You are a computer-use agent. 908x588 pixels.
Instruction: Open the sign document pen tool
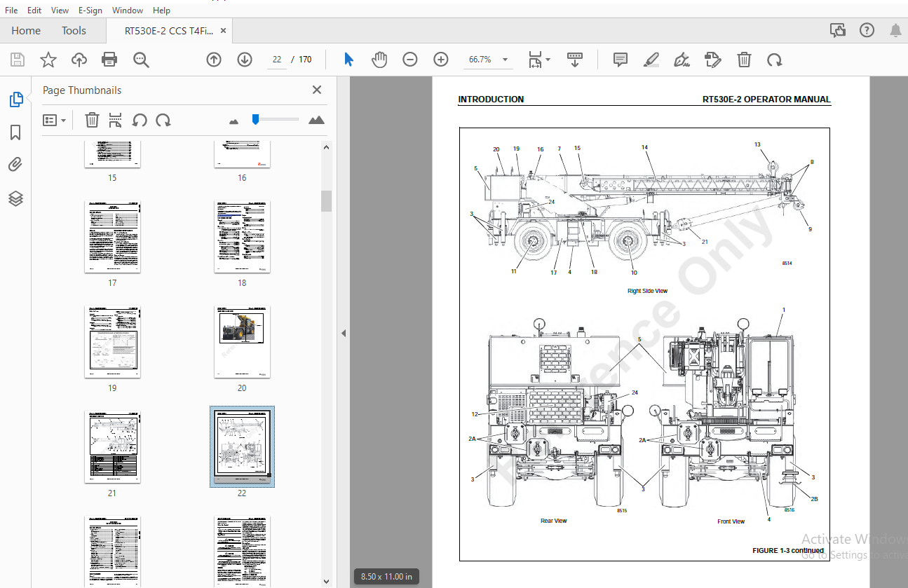(x=682, y=60)
